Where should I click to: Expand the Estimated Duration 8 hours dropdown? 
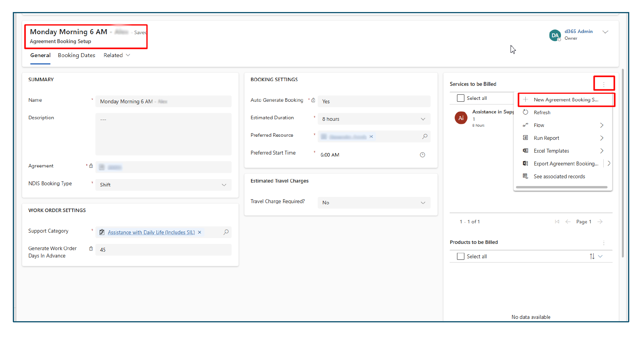click(423, 119)
